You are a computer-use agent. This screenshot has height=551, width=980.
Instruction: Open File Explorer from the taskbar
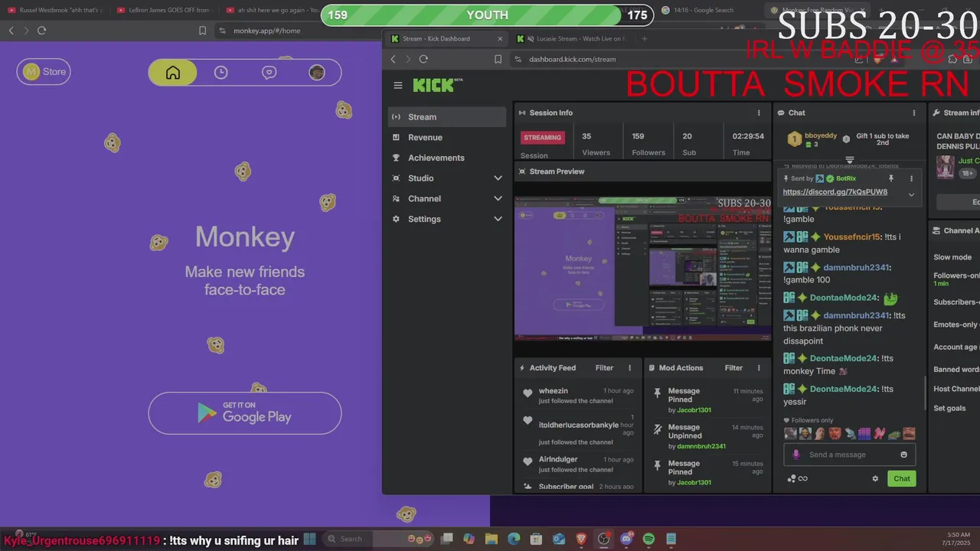pyautogui.click(x=491, y=539)
